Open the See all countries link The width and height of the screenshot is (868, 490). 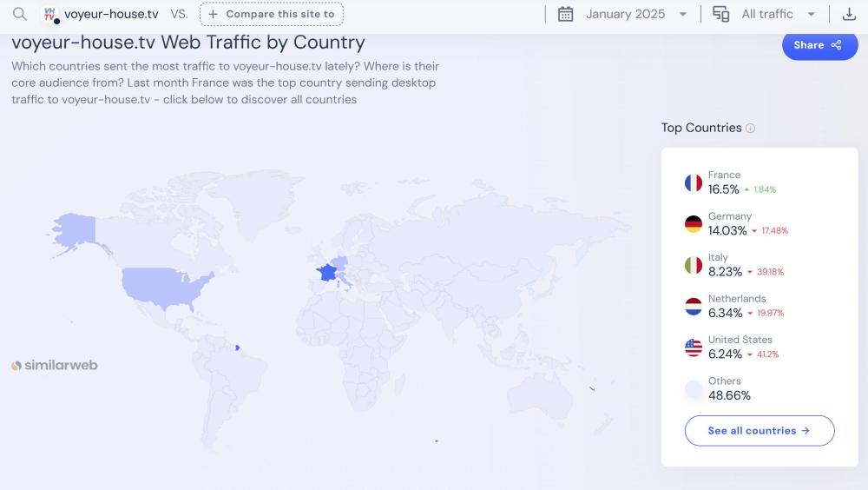coord(759,431)
